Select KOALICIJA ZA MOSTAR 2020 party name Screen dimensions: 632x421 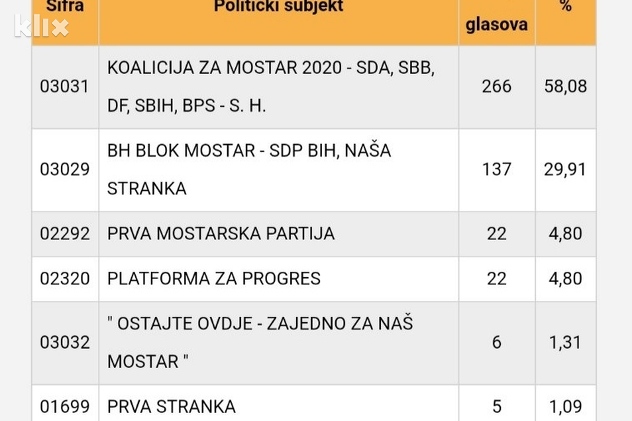click(x=270, y=86)
